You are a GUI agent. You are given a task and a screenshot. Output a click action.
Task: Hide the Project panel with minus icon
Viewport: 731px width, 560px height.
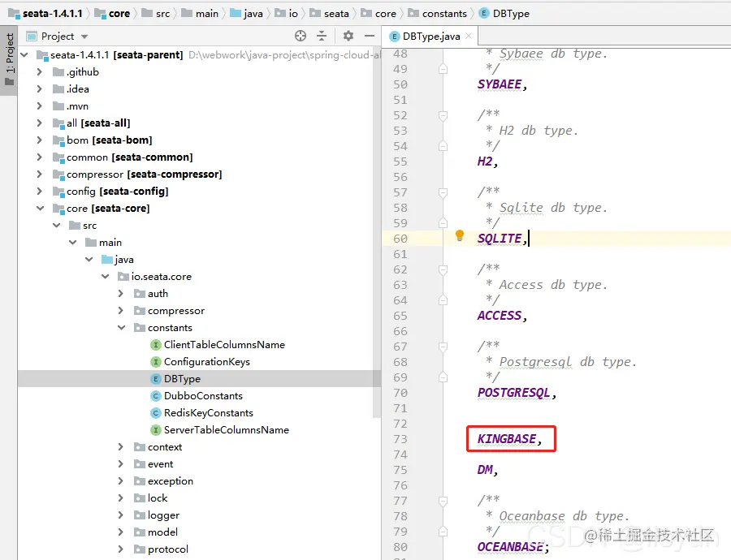pos(370,36)
